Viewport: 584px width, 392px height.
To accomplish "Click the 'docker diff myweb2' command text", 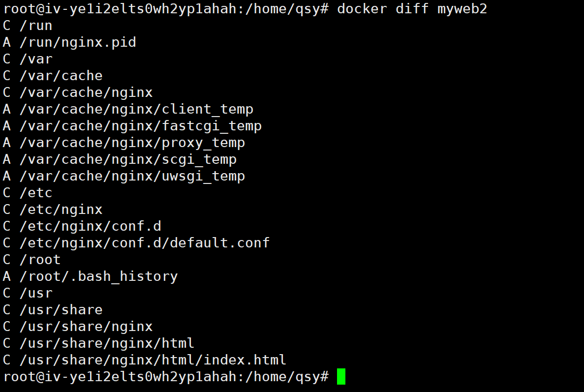I will (x=412, y=9).
